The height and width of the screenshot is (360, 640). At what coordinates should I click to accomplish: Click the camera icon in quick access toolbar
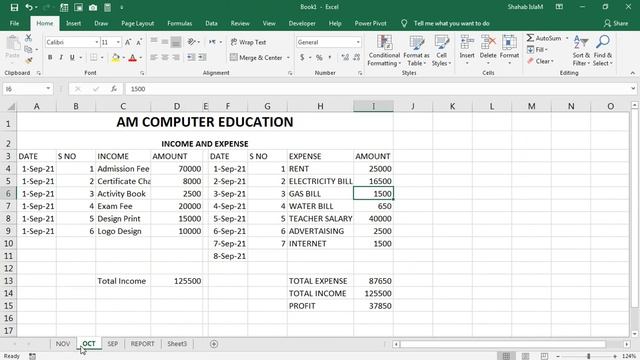pyautogui.click(x=93, y=7)
